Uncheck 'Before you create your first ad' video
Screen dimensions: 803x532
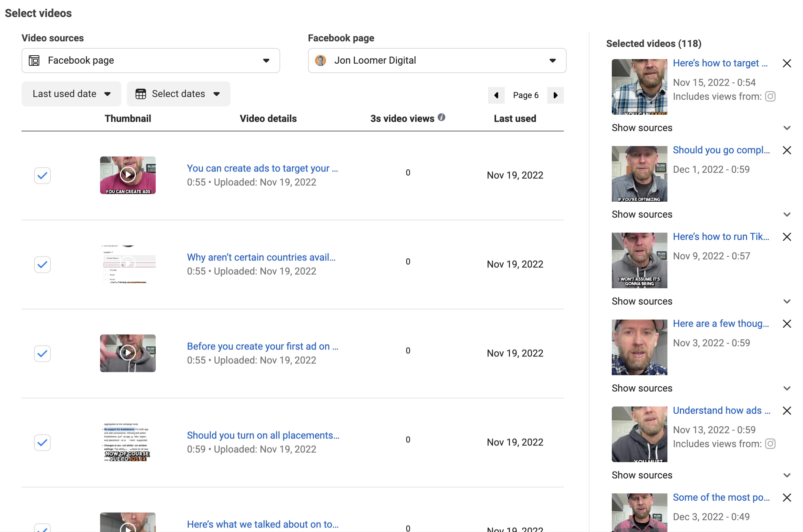[42, 353]
